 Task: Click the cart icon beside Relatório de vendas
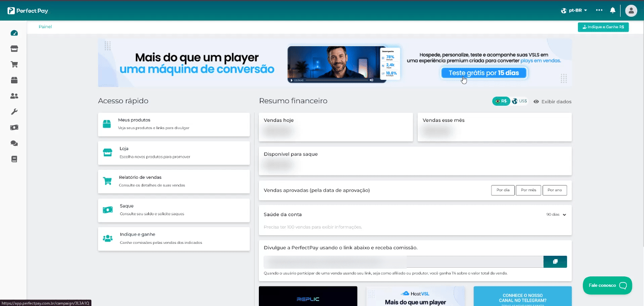[107, 181]
